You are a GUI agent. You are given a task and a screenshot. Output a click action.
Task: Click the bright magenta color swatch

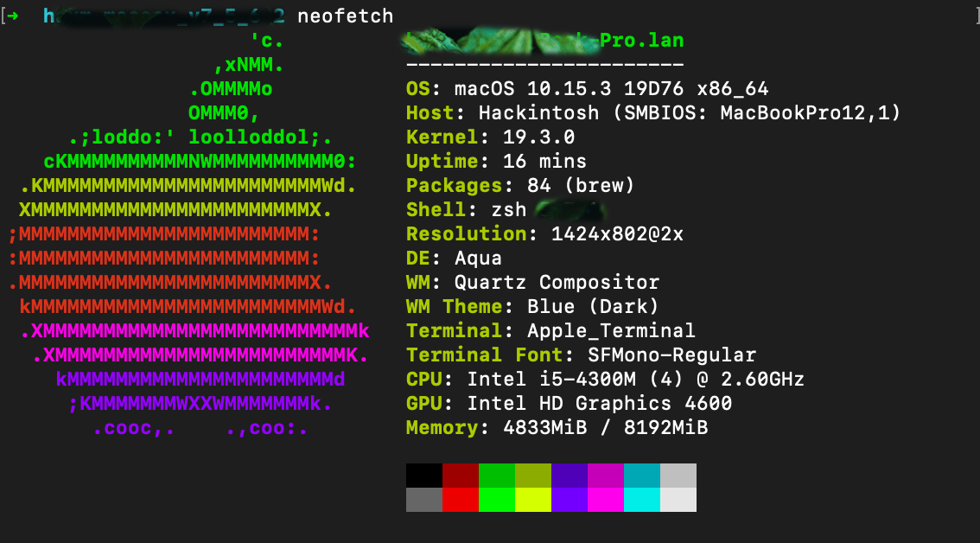click(605, 500)
